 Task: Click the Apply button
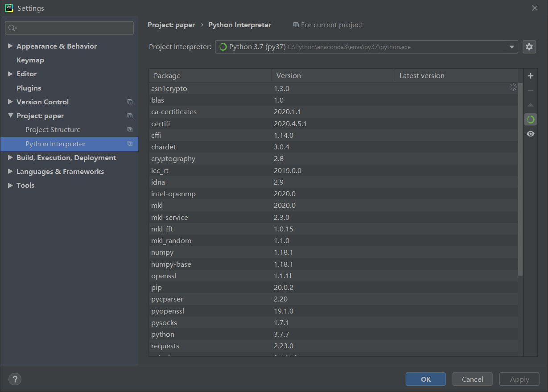pos(519,379)
